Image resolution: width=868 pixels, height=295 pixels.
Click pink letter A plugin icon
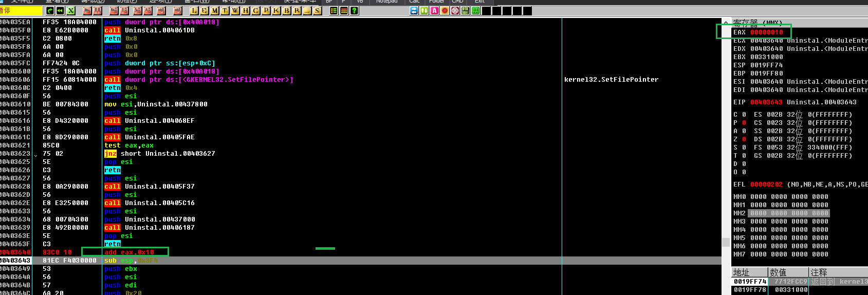pyautogui.click(x=434, y=10)
